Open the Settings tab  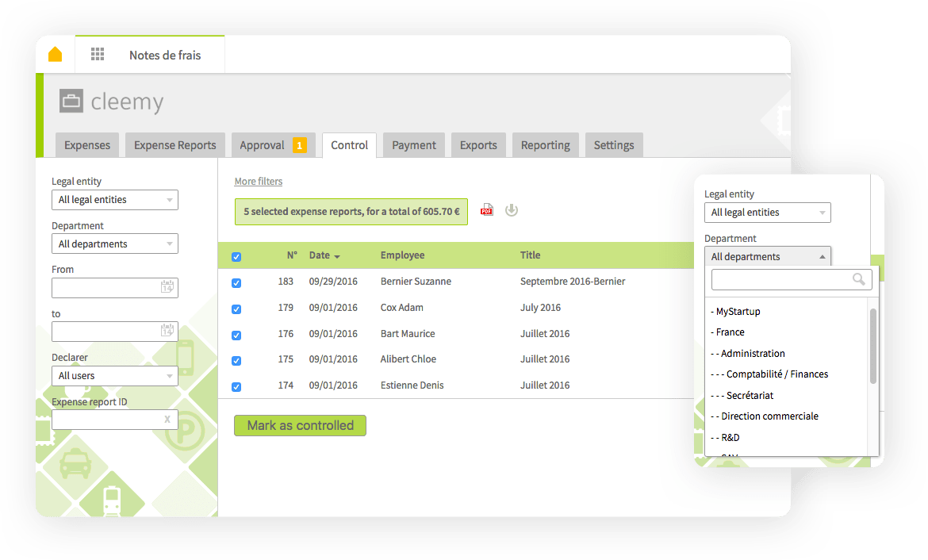(x=614, y=145)
